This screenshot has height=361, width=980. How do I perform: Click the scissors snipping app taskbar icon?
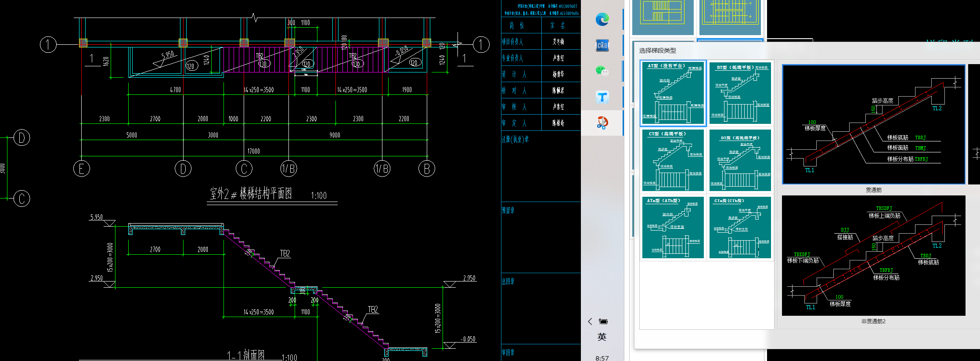[602, 123]
